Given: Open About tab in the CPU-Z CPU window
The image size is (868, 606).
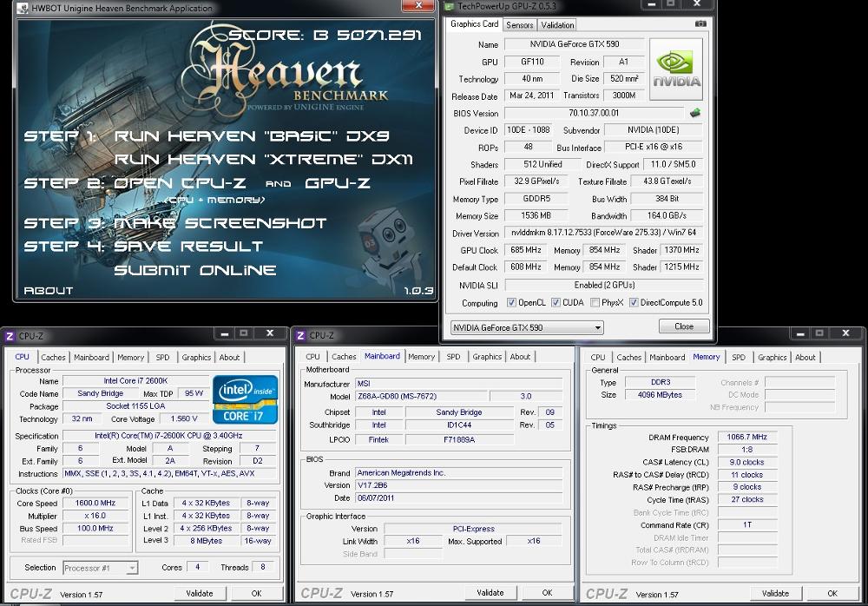Looking at the screenshot, I should 229,358.
